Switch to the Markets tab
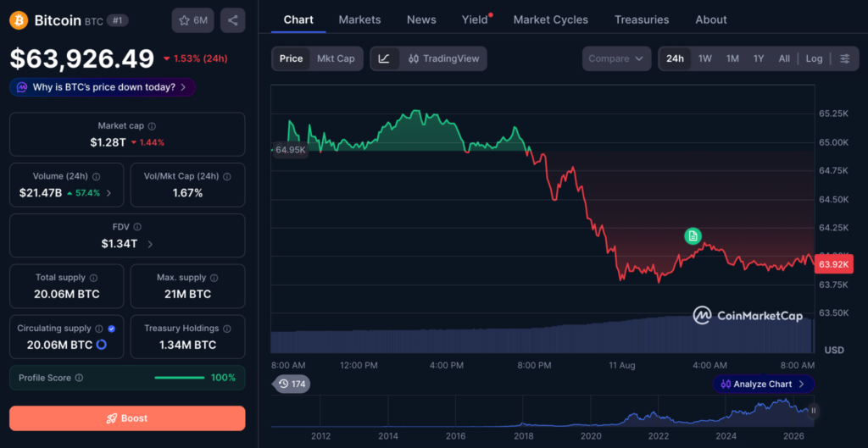 click(x=359, y=20)
